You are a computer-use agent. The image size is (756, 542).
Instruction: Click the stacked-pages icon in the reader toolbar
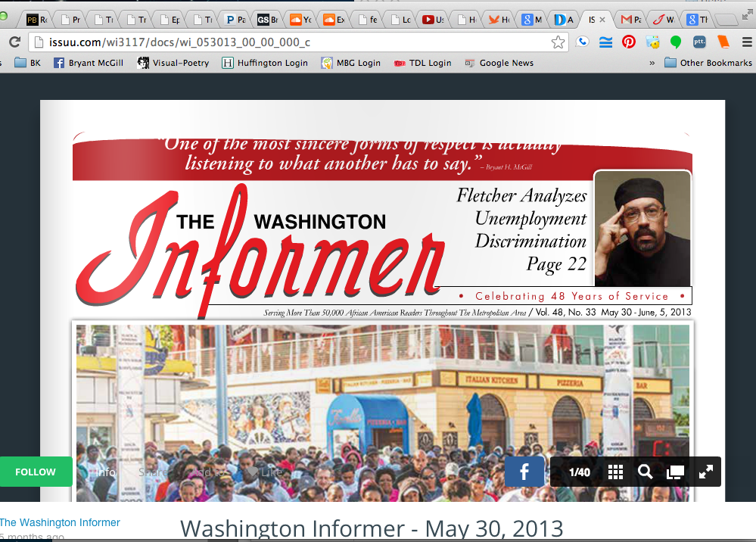(675, 472)
